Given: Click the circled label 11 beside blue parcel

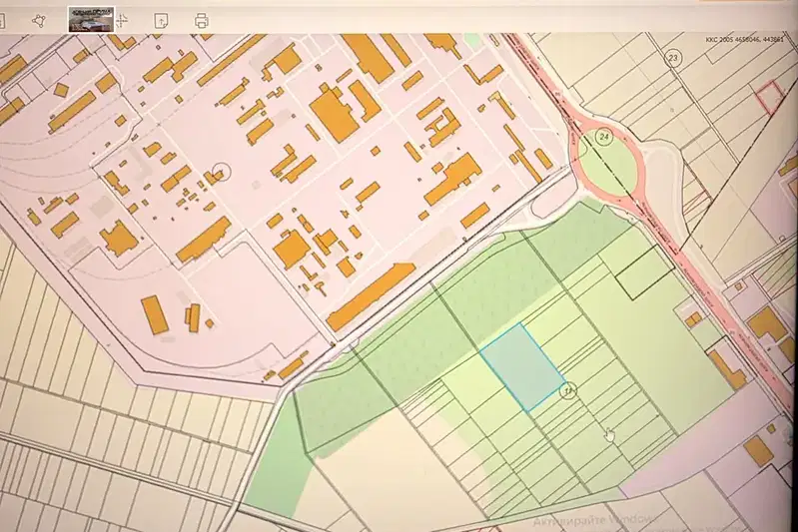Looking at the screenshot, I should [568, 391].
